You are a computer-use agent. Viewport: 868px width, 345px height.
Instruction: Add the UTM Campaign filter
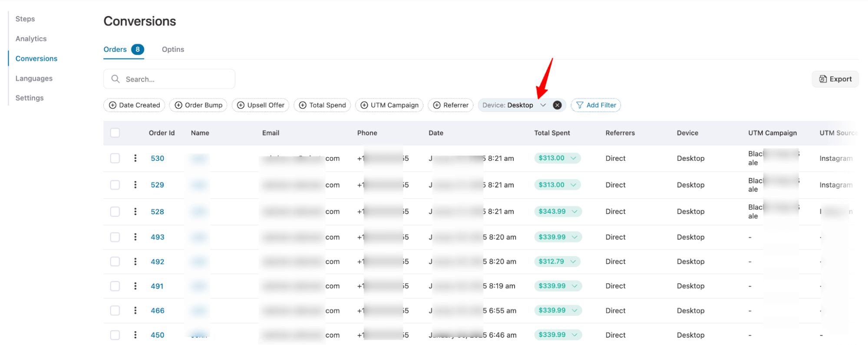coord(389,105)
